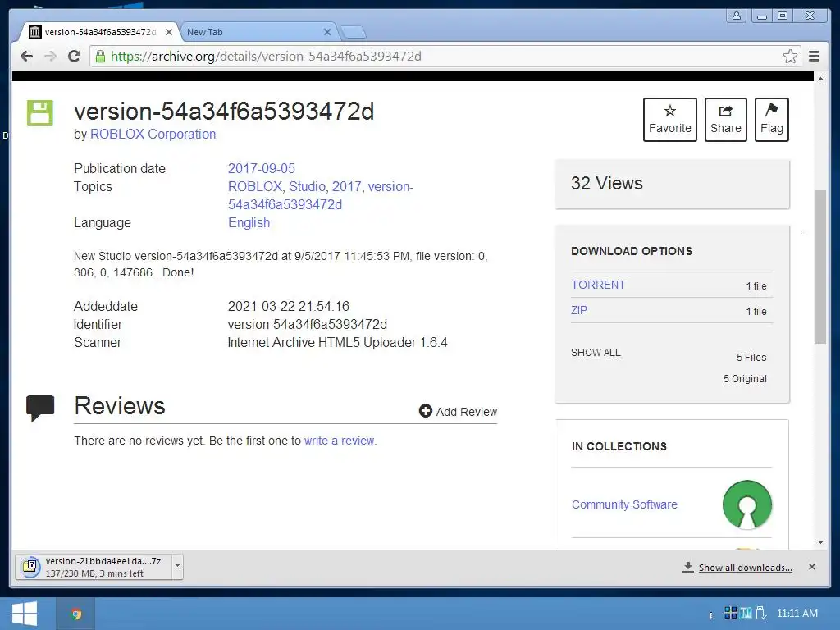Open the Studio topic link
840x630 pixels.
click(x=307, y=186)
